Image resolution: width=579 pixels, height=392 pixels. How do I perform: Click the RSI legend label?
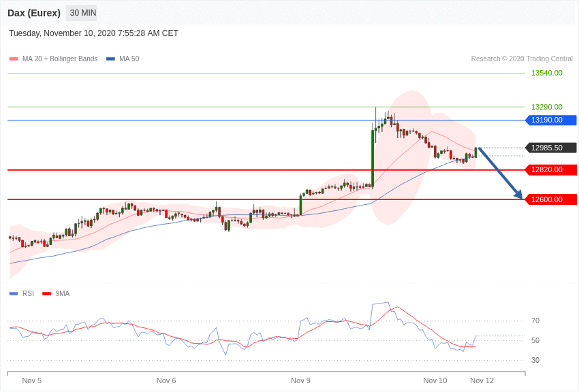coord(28,293)
